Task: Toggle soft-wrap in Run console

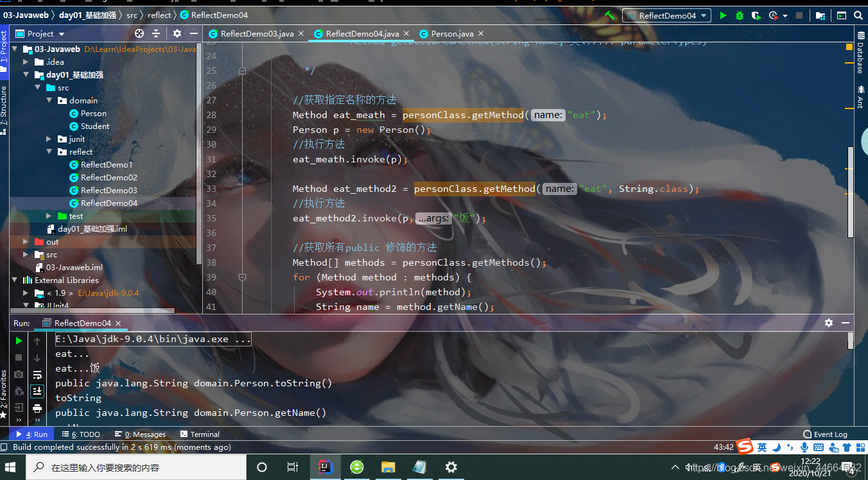Action: coord(37,374)
